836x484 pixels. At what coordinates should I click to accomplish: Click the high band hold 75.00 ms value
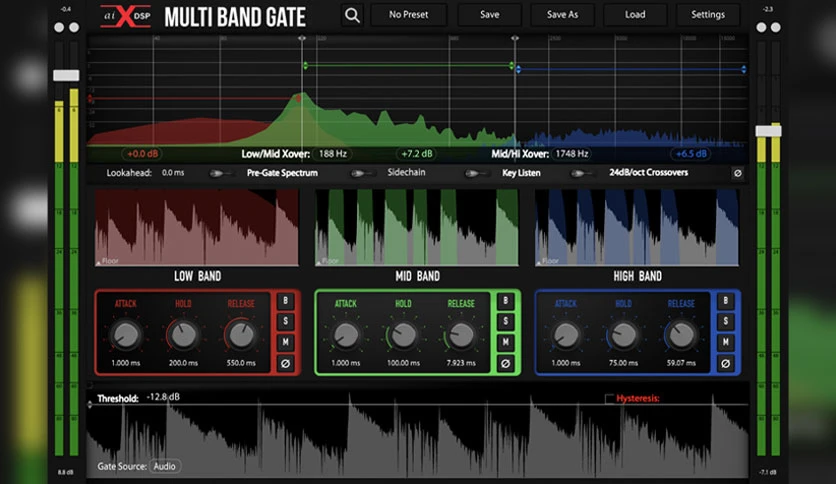[623, 363]
